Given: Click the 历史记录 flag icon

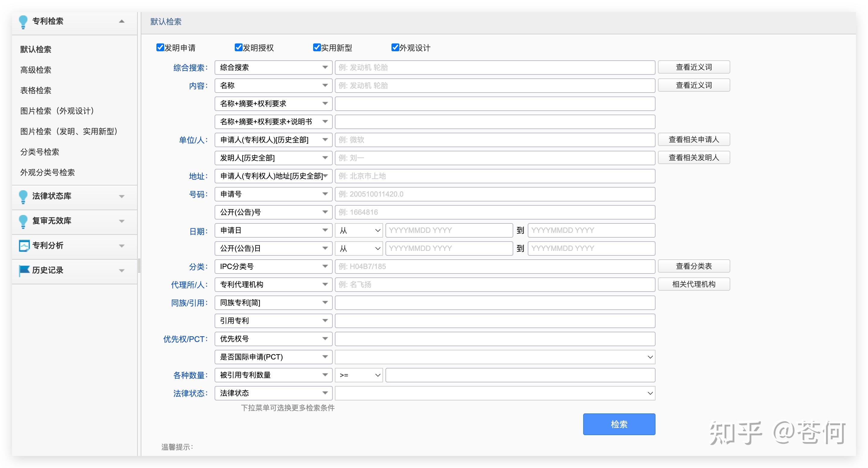Looking at the screenshot, I should (23, 270).
